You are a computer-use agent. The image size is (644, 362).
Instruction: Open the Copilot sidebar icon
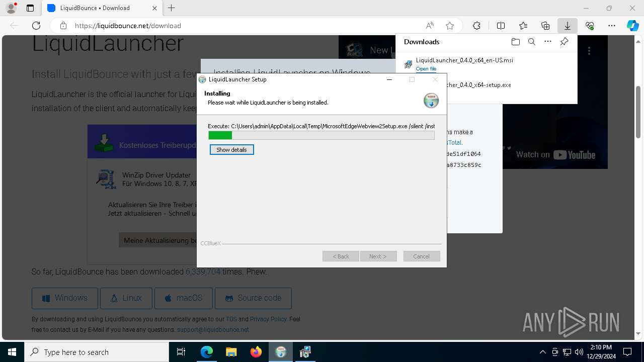tap(632, 26)
